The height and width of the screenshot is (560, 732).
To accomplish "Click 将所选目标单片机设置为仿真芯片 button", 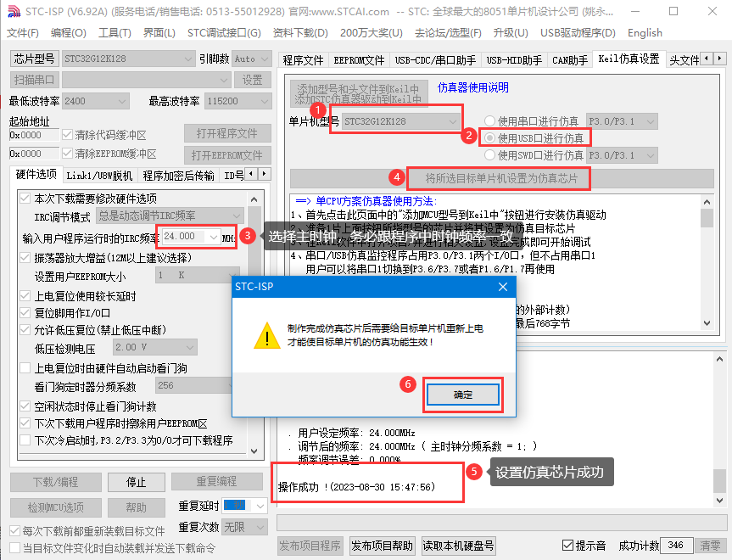I will coord(502,178).
